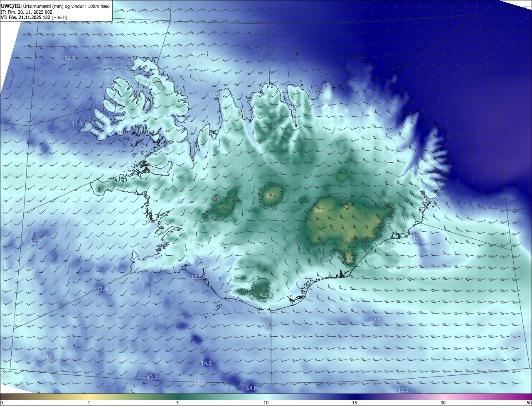The height and width of the screenshot is (406, 532).
Task: Click the 12.8 value label off the southeast coast
Action: coord(418,237)
